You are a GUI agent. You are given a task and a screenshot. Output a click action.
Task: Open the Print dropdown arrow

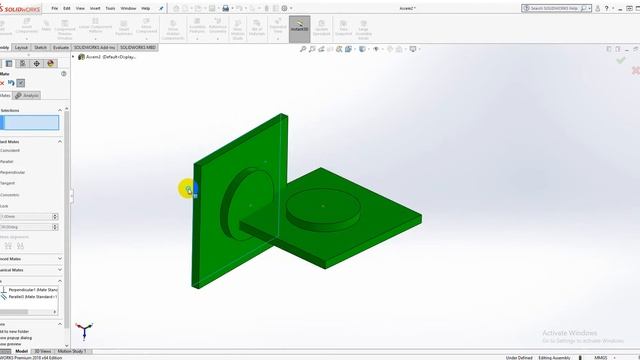(x=232, y=8)
